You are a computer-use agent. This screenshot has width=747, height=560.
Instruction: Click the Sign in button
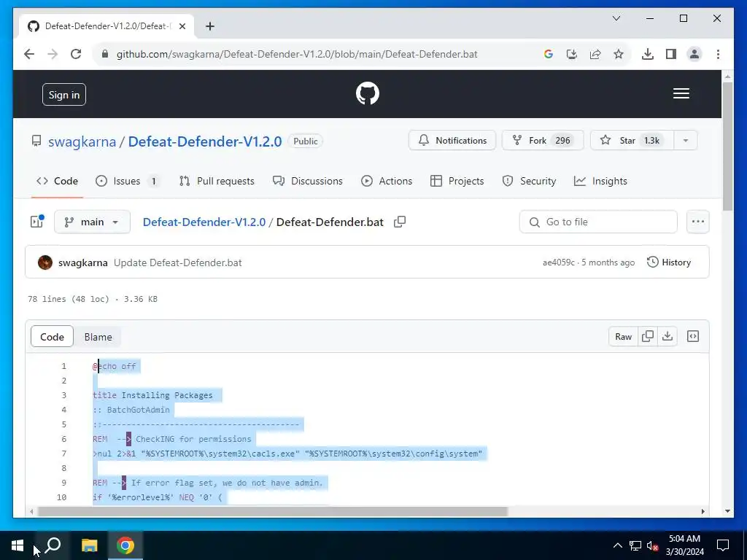point(64,95)
